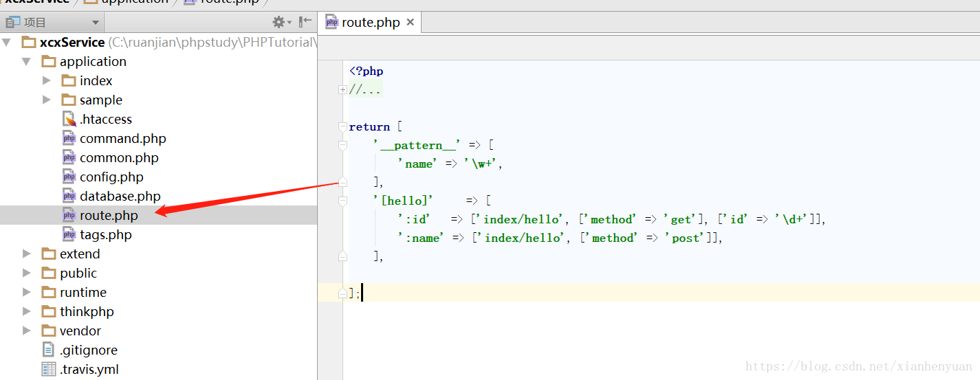Collapse the application folder
Viewport: 980px width, 380px height.
tap(26, 61)
